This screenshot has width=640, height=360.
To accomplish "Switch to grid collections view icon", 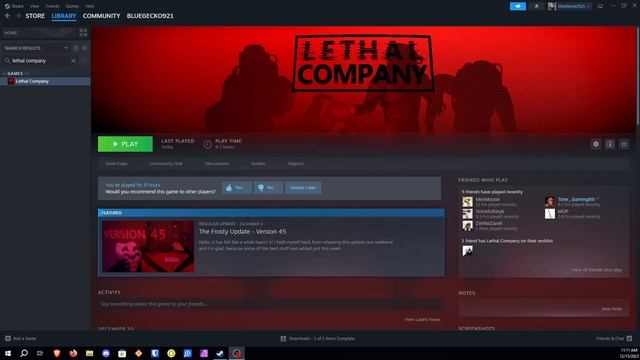I will tap(83, 33).
